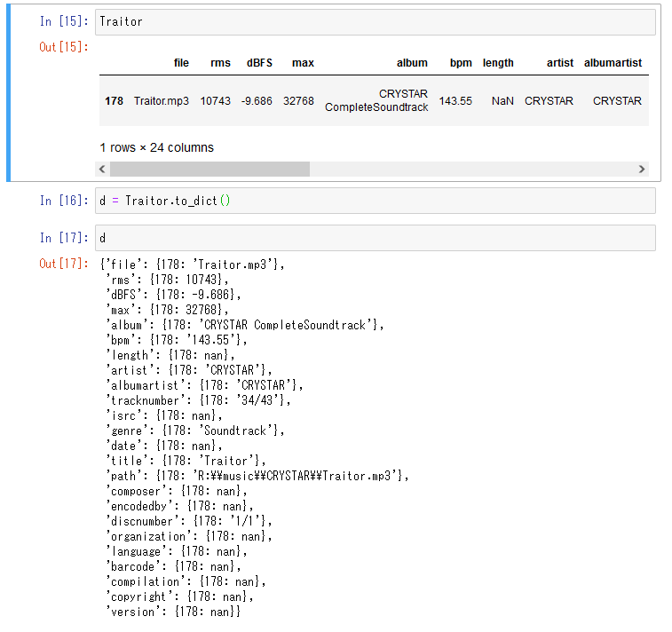
Task: Click the 'encodedby': nan output line
Action: click(179, 506)
